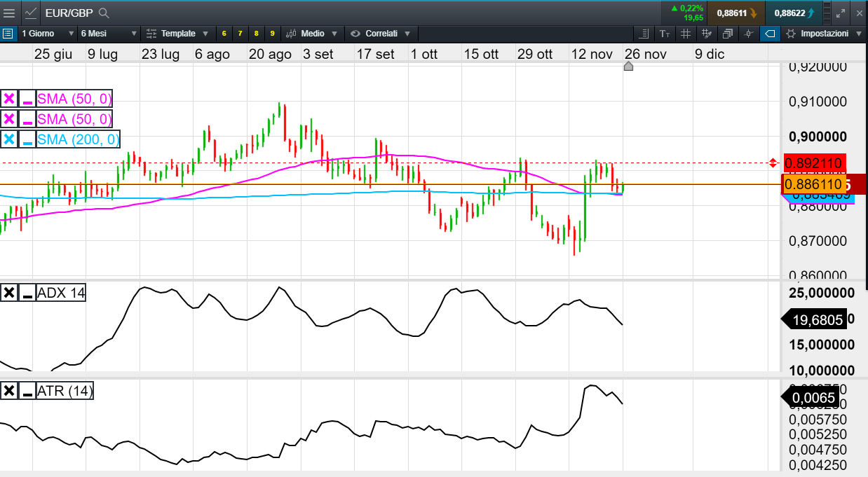Click the overlapping windows icon
The width and height of the screenshot is (868, 477).
point(728,33)
